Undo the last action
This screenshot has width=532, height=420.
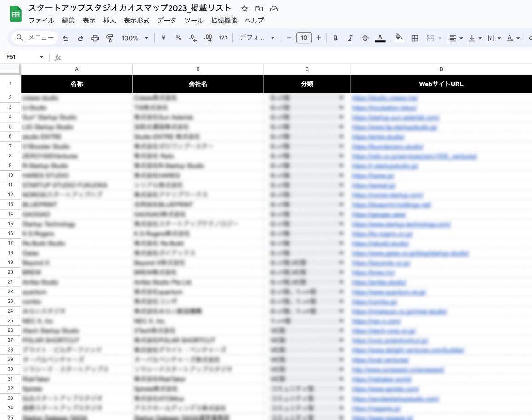pos(66,38)
